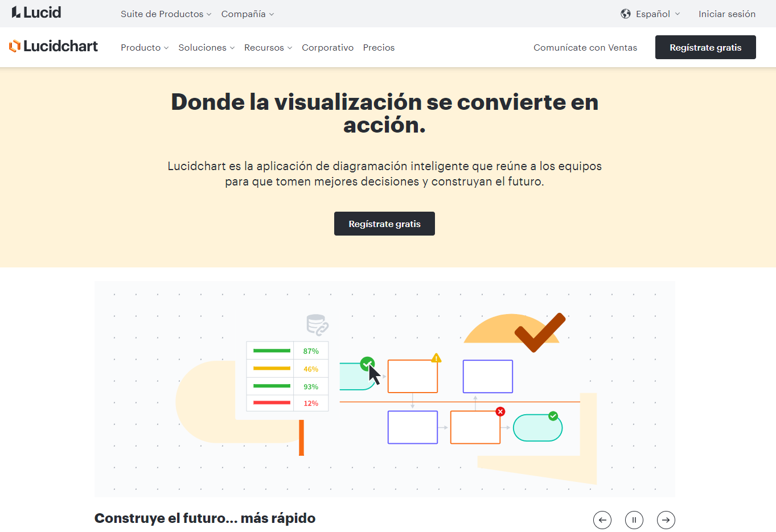Expand the Producto menu
The width and height of the screenshot is (776, 532).
pyautogui.click(x=145, y=48)
